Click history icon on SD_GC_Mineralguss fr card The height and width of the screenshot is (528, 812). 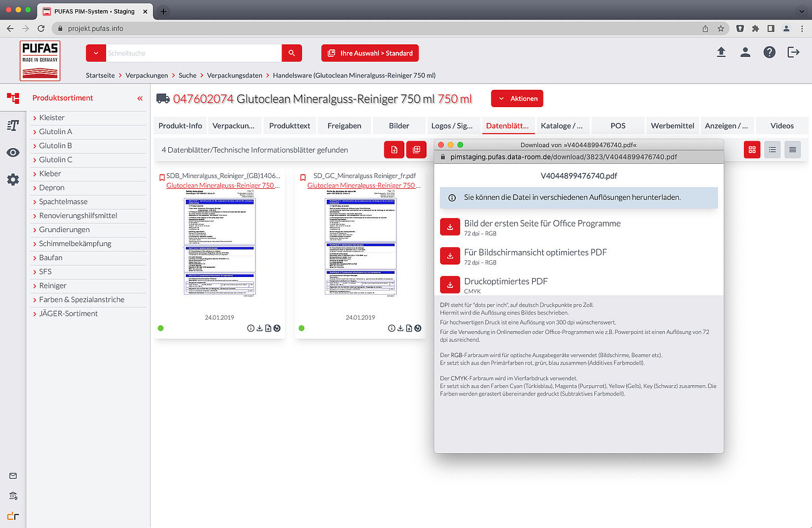pos(418,328)
